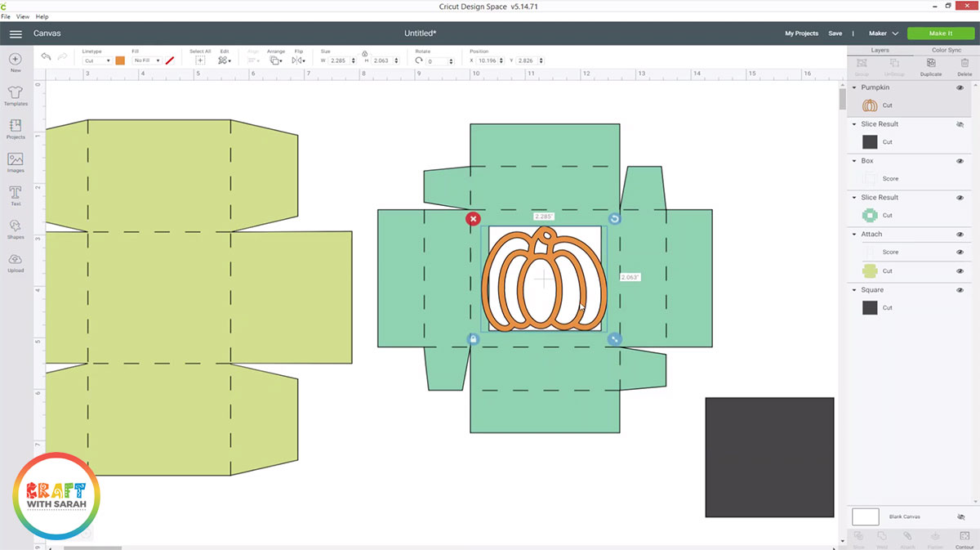Toggle visibility of Square layer
The height and width of the screenshot is (550, 980).
pos(960,290)
